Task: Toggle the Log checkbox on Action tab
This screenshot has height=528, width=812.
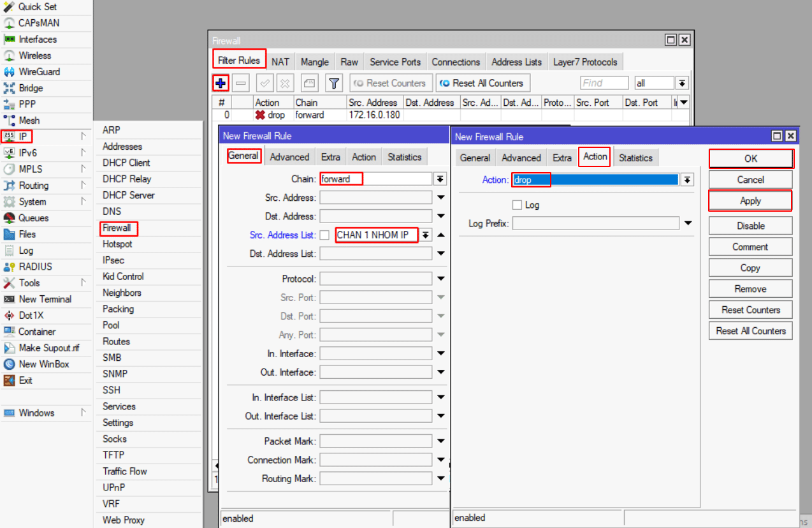Action: 518,205
